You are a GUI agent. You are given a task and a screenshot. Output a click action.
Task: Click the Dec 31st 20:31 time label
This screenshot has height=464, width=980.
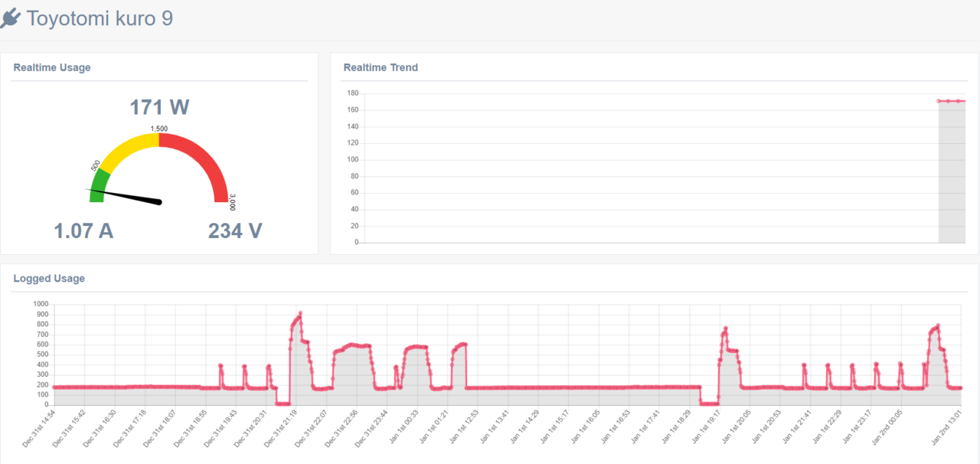(250, 427)
